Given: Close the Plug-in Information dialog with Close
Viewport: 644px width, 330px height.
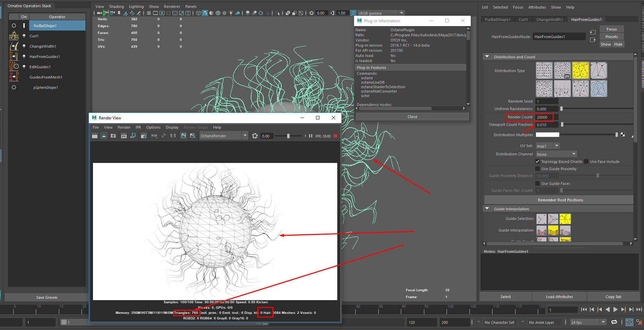Looking at the screenshot, I should [412, 117].
